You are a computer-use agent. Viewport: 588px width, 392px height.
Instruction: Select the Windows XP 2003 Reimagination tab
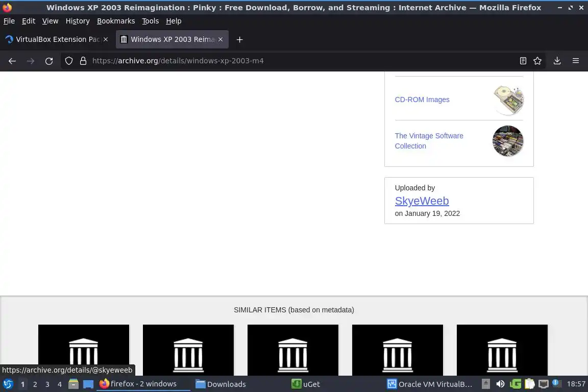172,39
